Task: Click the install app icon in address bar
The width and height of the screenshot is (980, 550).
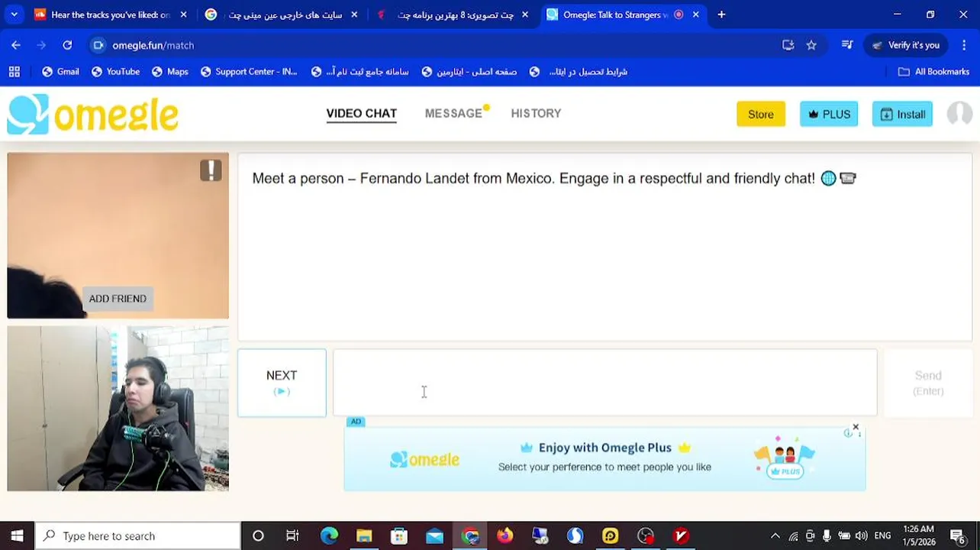Action: coord(788,45)
